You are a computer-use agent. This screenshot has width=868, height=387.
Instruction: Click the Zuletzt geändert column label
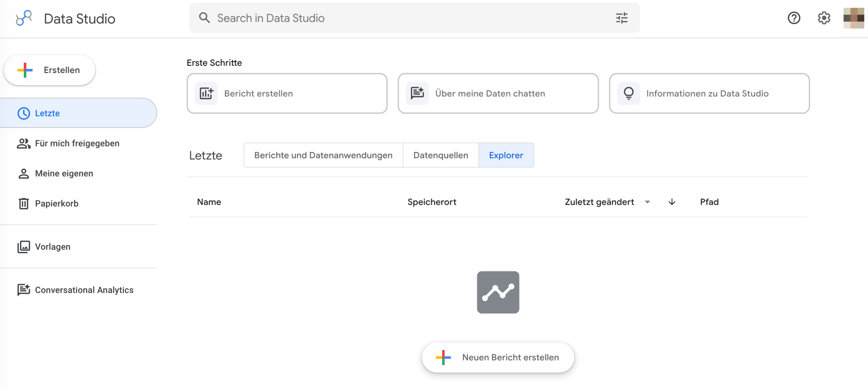coord(599,202)
